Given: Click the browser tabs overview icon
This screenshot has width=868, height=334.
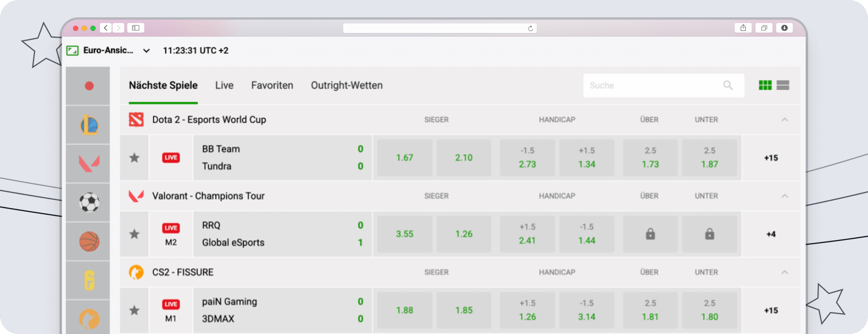Looking at the screenshot, I should [x=764, y=28].
